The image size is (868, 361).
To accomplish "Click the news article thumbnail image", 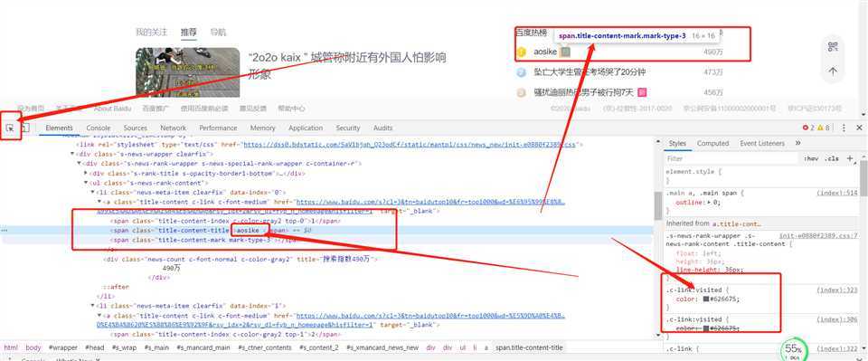I will pyautogui.click(x=188, y=72).
